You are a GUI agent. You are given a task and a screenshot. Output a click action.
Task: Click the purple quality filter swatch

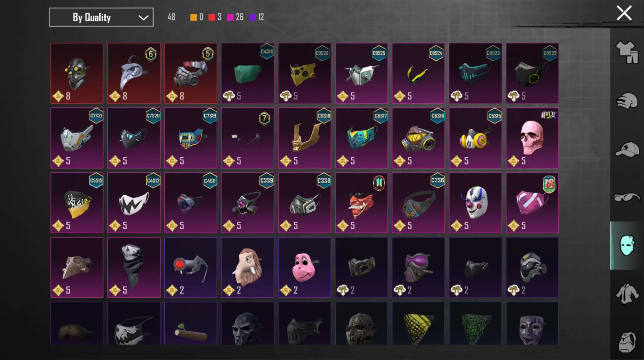252,17
